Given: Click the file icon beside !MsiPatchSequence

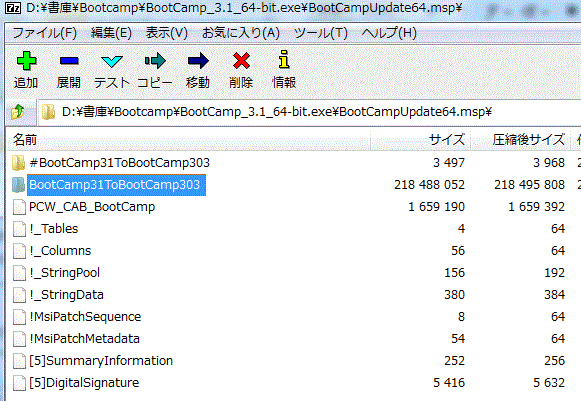Looking at the screenshot, I should 19,317.
